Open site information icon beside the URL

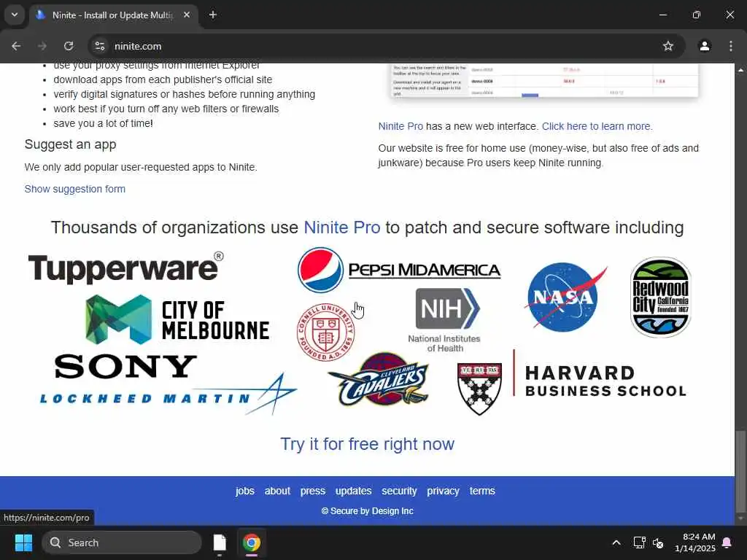pyautogui.click(x=99, y=46)
